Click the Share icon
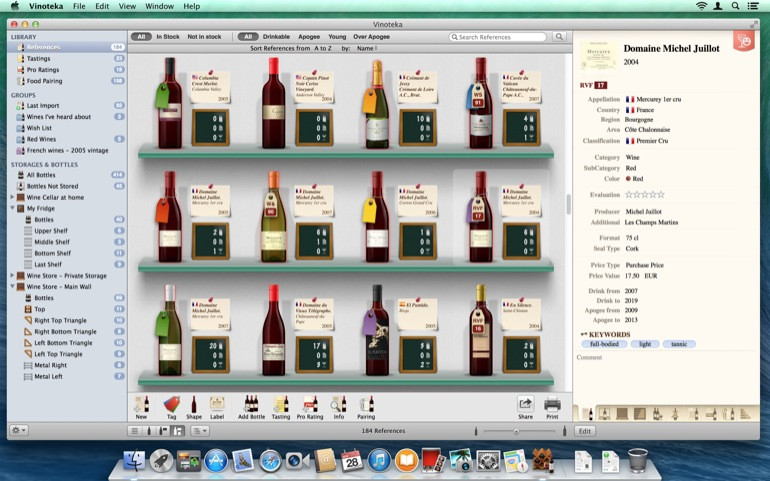Screen dimensions: 770x481 point(525,404)
